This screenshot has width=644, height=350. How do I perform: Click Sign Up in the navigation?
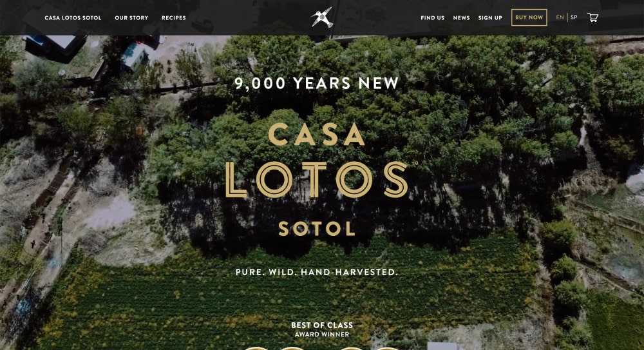[490, 17]
